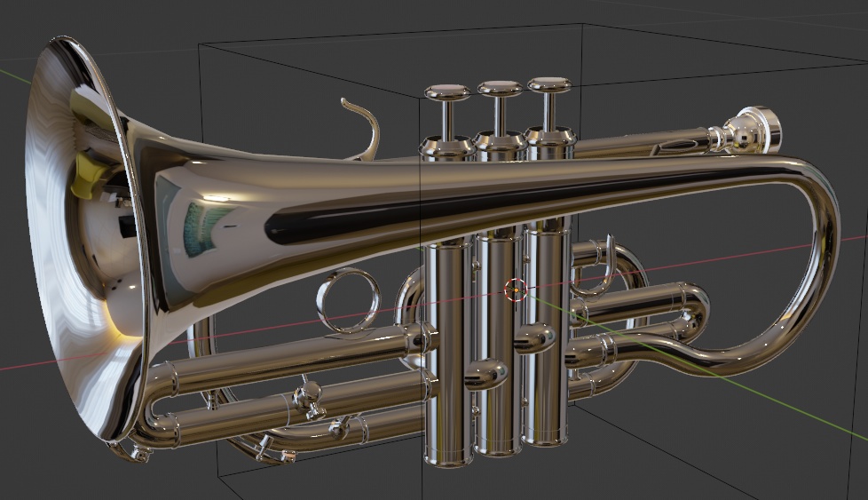Click the 3D cursor crosshair in the viewport

click(516, 289)
